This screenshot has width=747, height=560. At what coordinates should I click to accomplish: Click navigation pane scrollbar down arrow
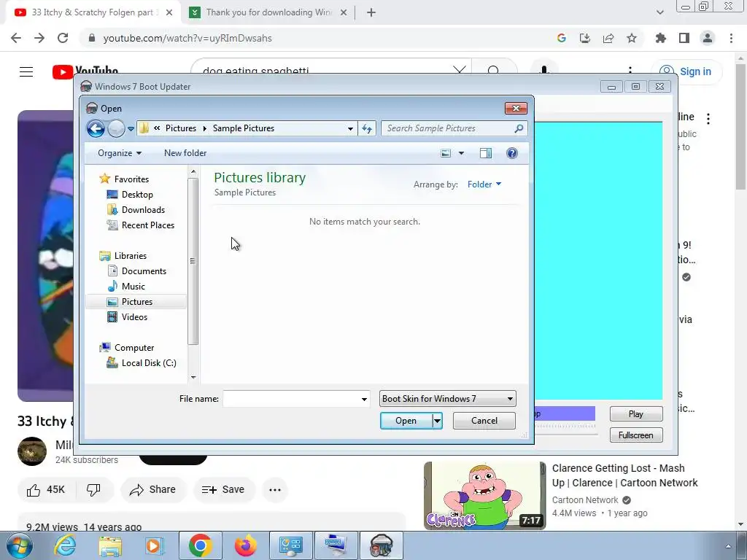[193, 377]
